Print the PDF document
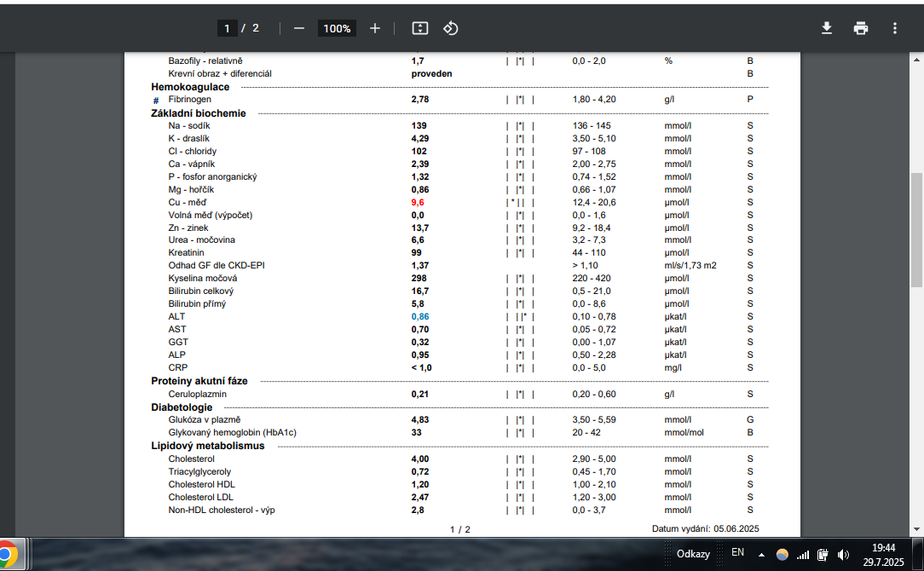This screenshot has width=924, height=571. point(861,28)
